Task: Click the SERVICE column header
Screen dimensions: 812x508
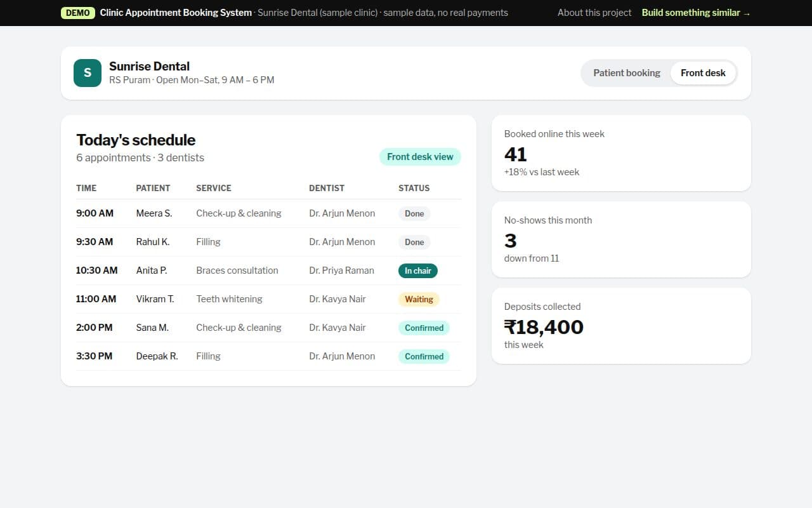Action: coord(214,188)
